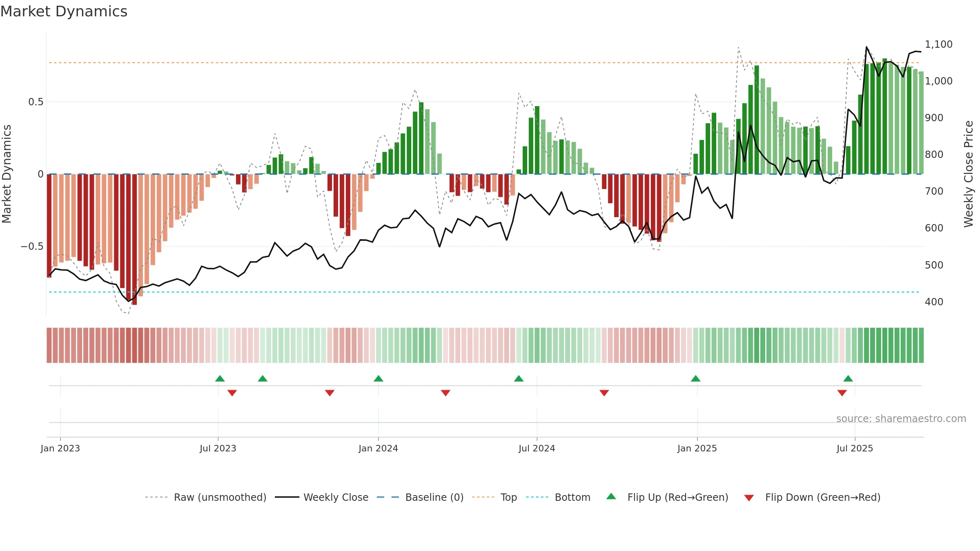980x551 pixels.
Task: Select the green flip-up marker near Jun 2024
Action: pyautogui.click(x=519, y=378)
